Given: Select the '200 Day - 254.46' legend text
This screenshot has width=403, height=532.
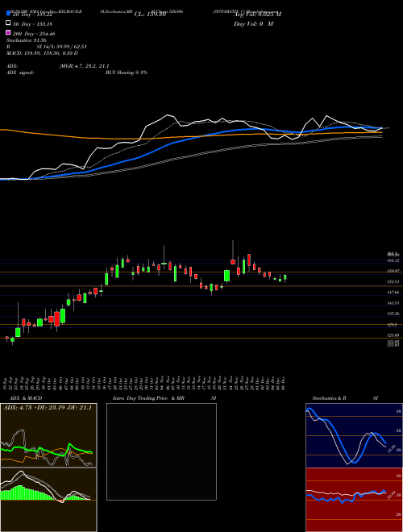Looking at the screenshot, I should [x=34, y=34].
